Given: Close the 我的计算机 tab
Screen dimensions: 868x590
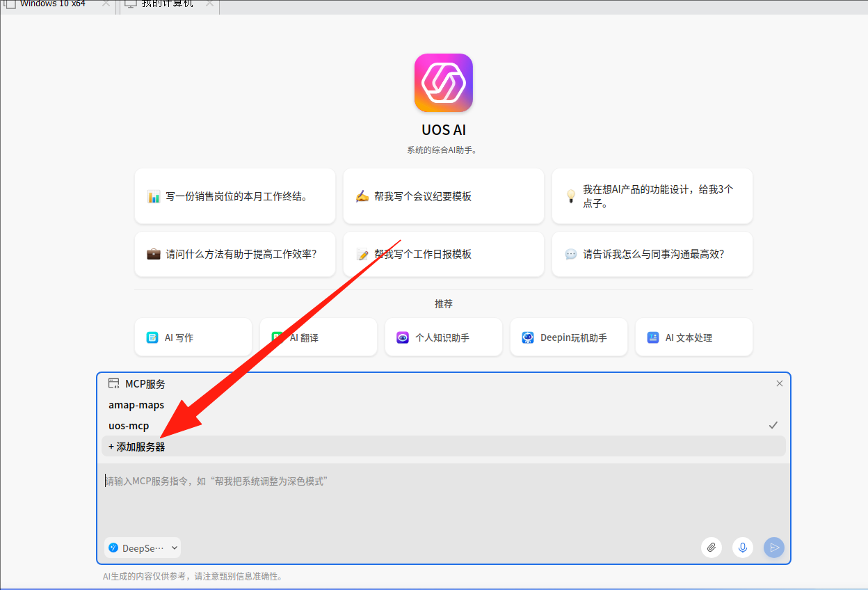Looking at the screenshot, I should click(209, 3).
